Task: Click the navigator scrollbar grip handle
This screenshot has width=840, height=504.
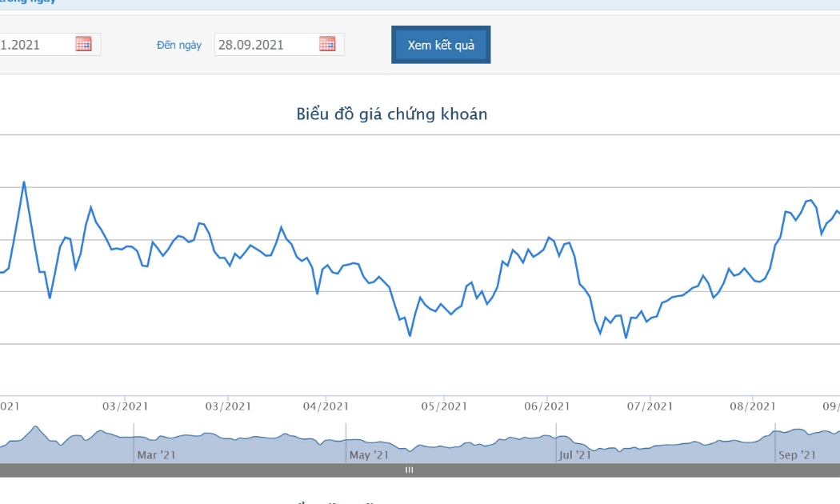Action: point(410,470)
